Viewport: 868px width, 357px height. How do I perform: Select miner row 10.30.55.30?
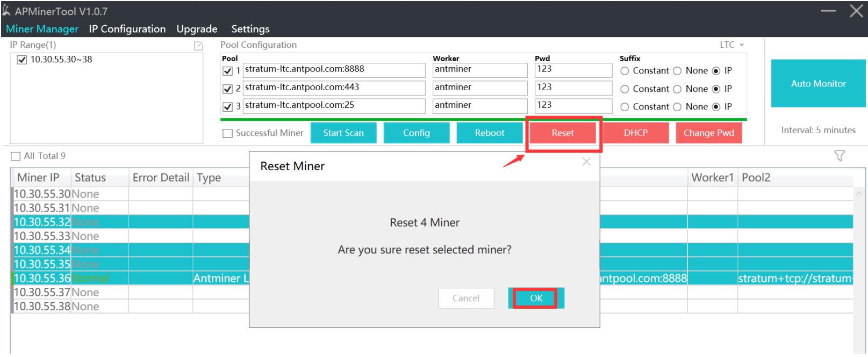(x=432, y=194)
